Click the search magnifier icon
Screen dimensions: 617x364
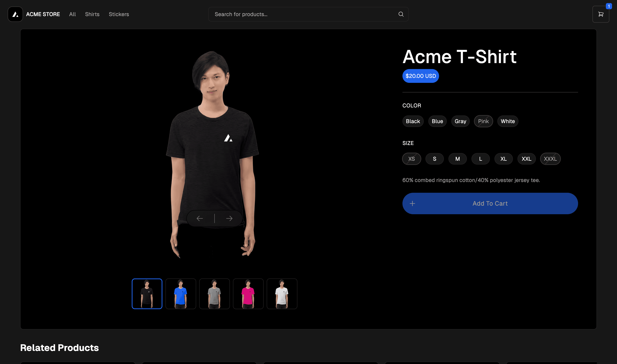click(x=401, y=14)
